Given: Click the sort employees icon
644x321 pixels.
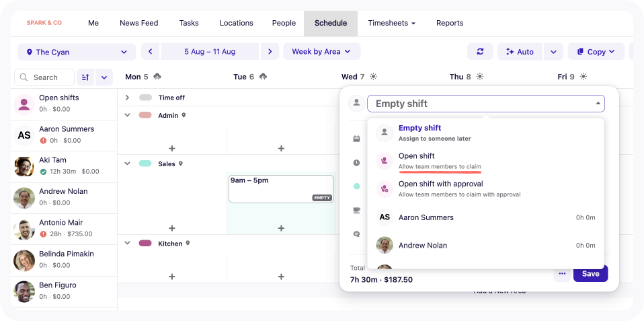Looking at the screenshot, I should [85, 77].
